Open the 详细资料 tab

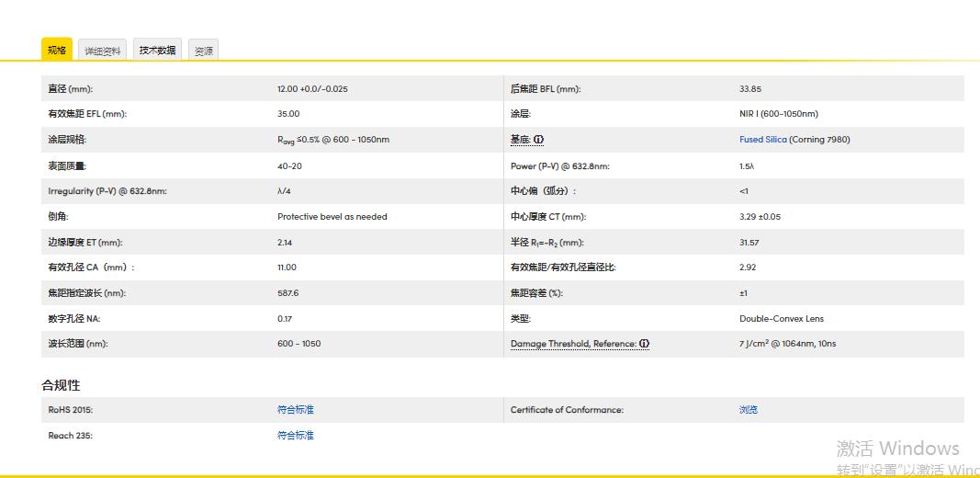[x=103, y=51]
